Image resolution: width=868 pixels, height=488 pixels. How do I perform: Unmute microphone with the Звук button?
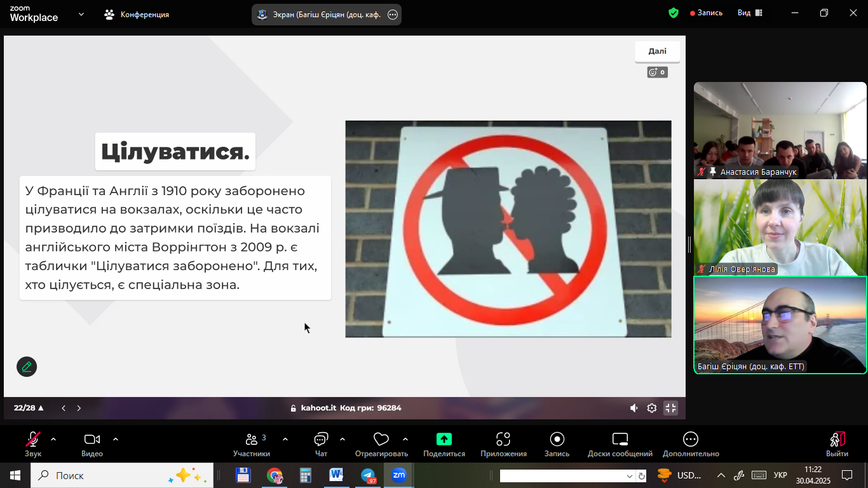point(33,440)
